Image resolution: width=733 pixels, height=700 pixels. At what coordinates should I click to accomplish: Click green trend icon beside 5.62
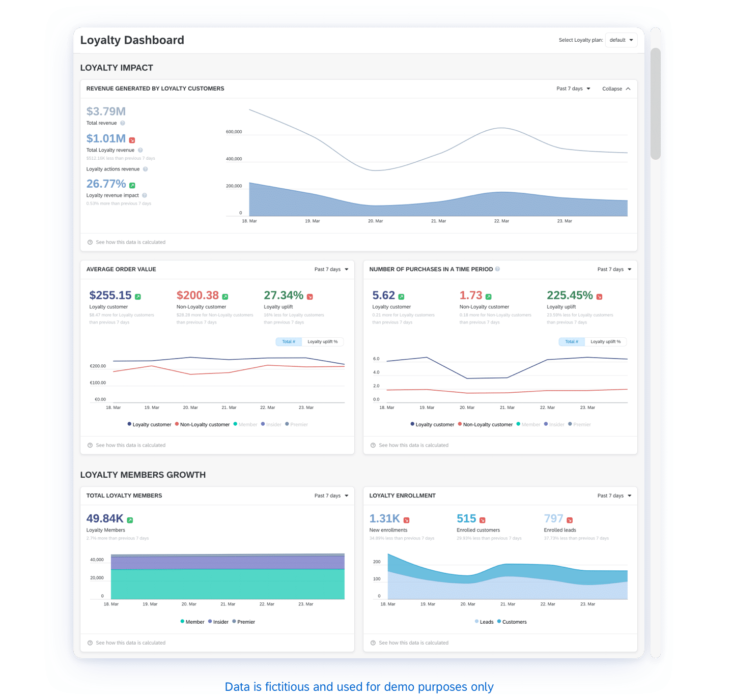click(401, 297)
